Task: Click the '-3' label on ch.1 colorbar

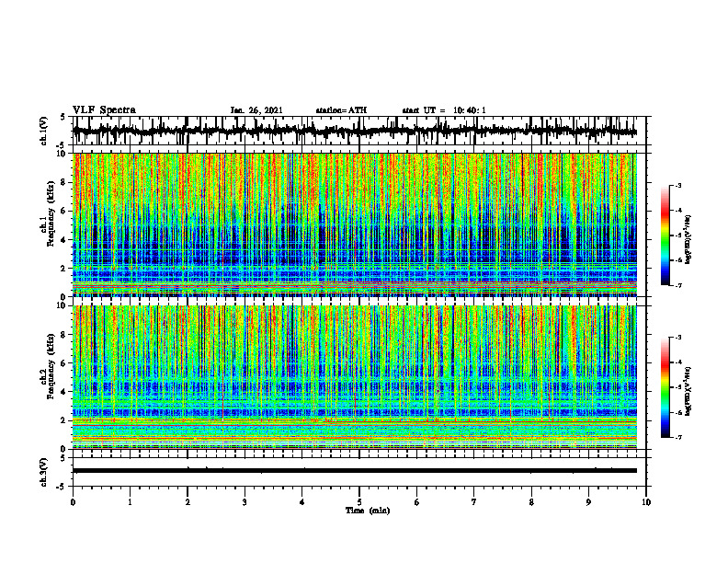Action: click(x=677, y=186)
